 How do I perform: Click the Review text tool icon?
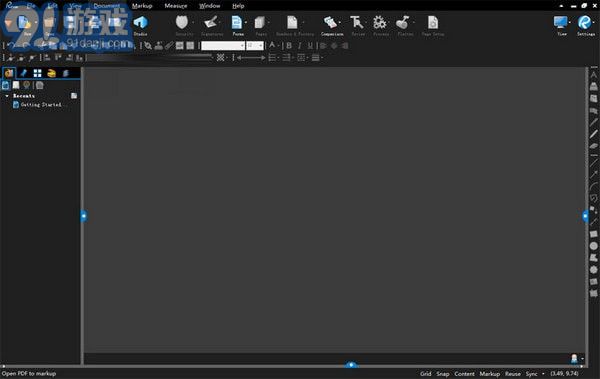pyautogui.click(x=357, y=23)
